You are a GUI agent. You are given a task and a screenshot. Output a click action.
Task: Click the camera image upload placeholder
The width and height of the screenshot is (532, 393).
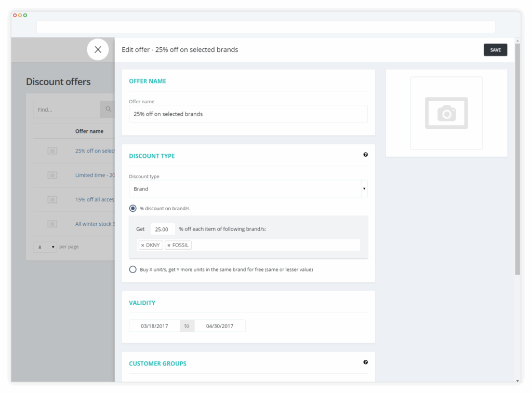[446, 113]
